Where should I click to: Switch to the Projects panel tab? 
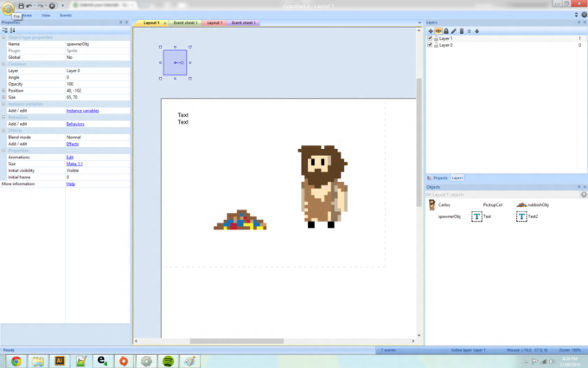coord(438,178)
